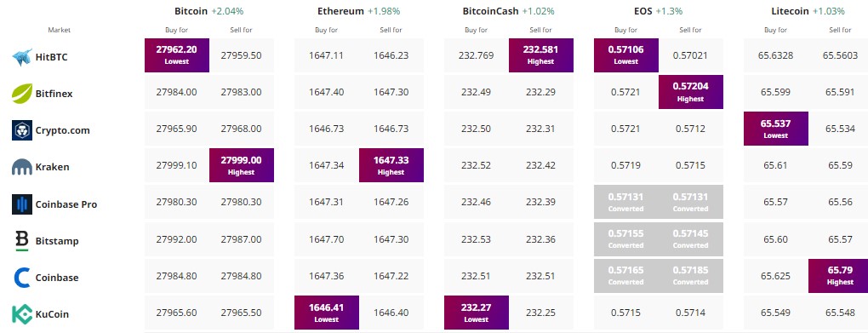
Task: Click the Bitstamp market name label
Action: click(56, 241)
